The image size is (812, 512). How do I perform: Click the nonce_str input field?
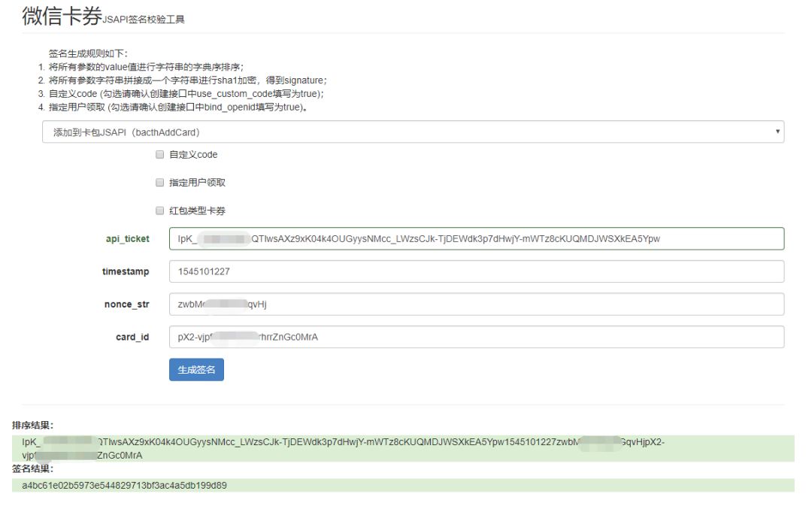(477, 304)
